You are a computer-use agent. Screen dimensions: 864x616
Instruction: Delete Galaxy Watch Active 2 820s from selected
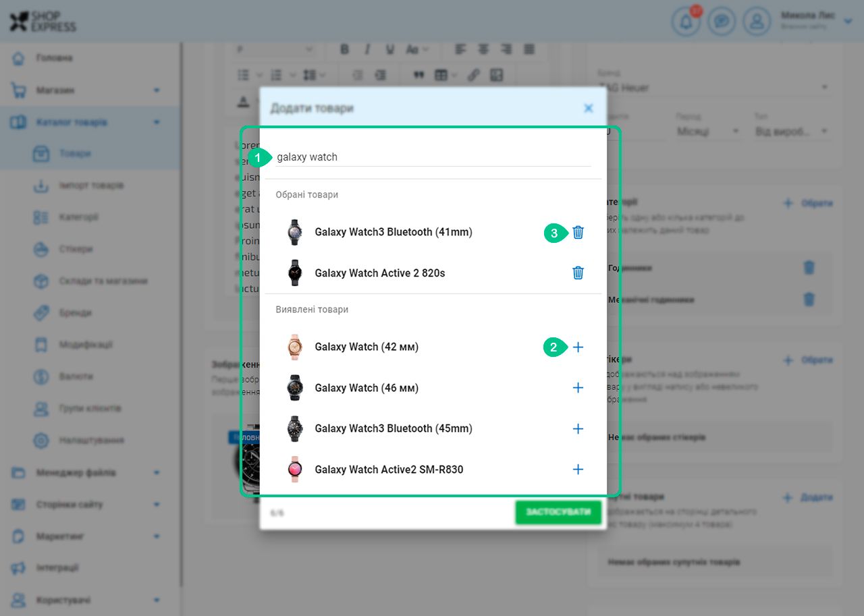(578, 273)
